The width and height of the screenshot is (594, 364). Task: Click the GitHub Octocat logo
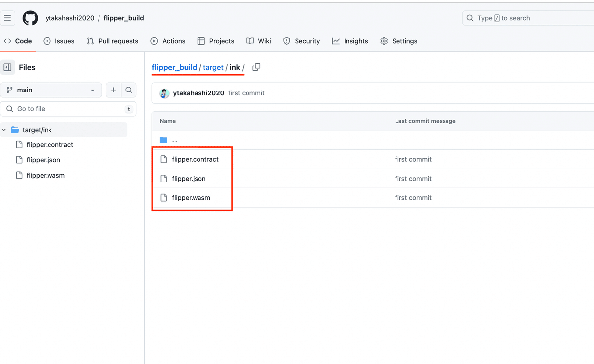point(30,18)
